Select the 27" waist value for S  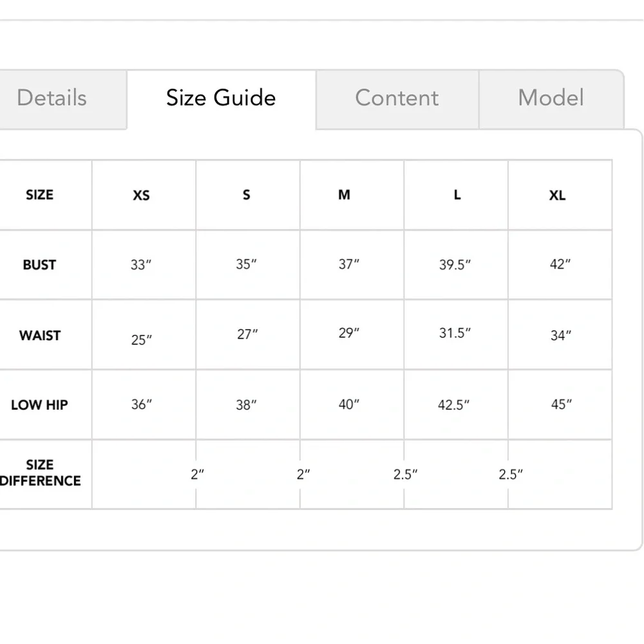(247, 334)
